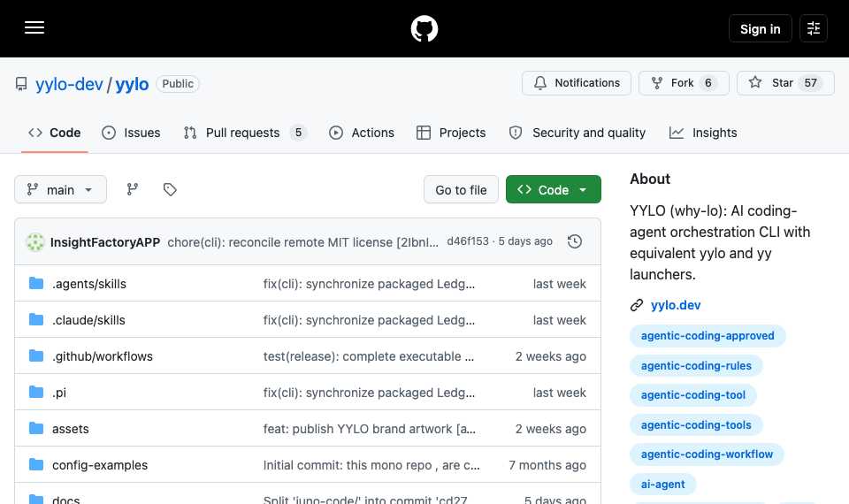Open the hamburger navigation menu

[34, 27]
